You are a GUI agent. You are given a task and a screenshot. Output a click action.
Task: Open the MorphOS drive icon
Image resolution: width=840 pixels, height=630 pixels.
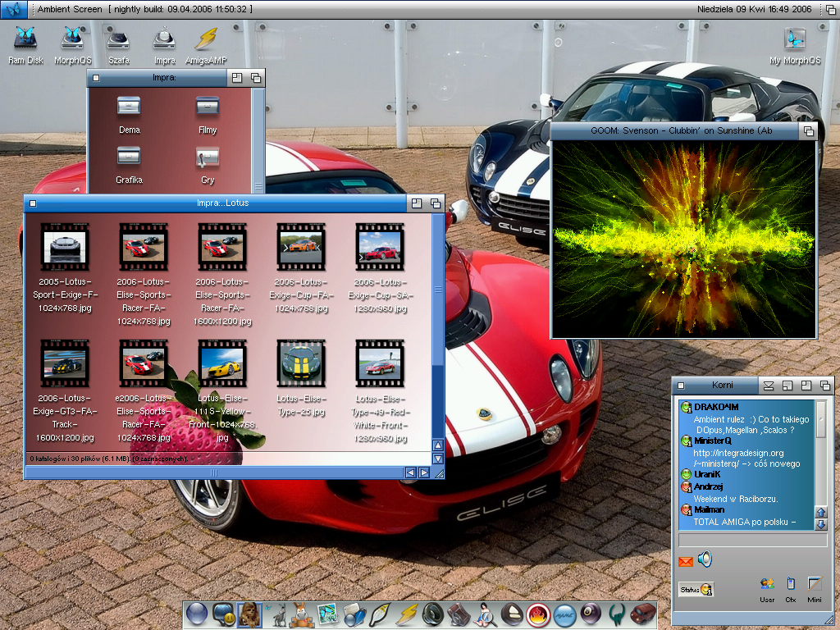72,46
